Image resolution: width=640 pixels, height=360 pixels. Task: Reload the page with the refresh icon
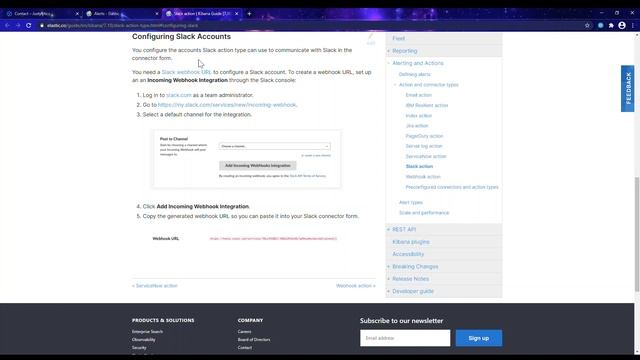coord(29,25)
